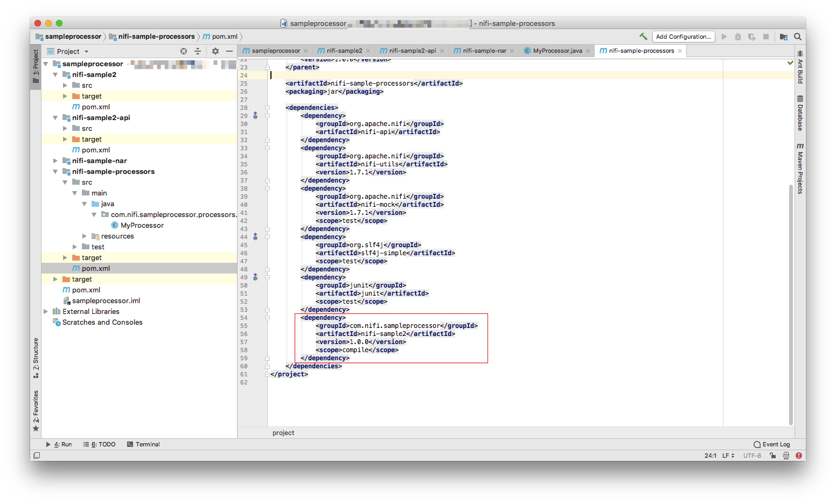Viewport: 836px width, 504px height.
Task: Click gutter marker icon on line 29
Action: (x=255, y=116)
